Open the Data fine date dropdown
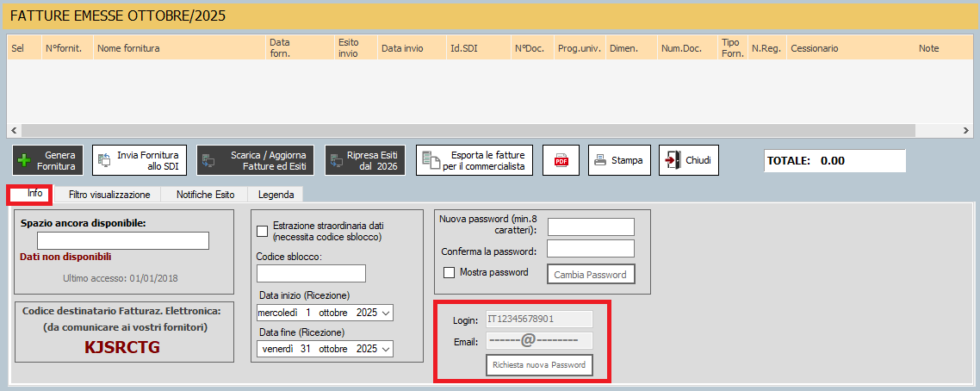The width and height of the screenshot is (980, 391). click(x=385, y=349)
